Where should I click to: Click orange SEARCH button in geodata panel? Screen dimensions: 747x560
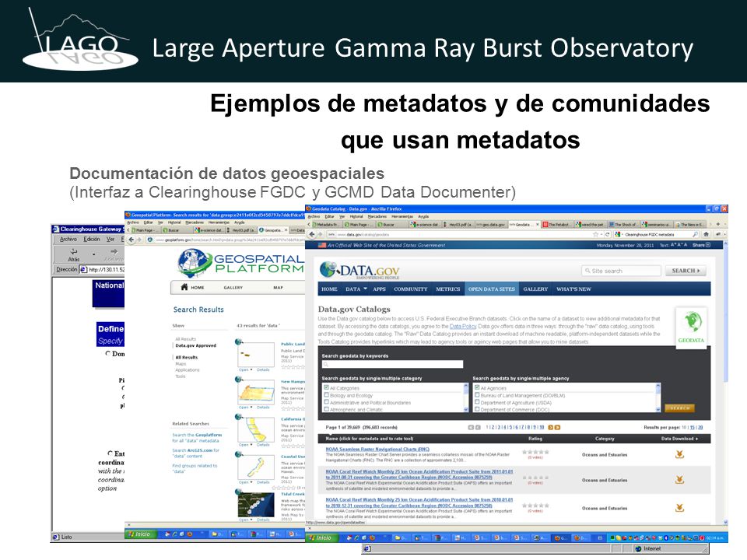(679, 408)
